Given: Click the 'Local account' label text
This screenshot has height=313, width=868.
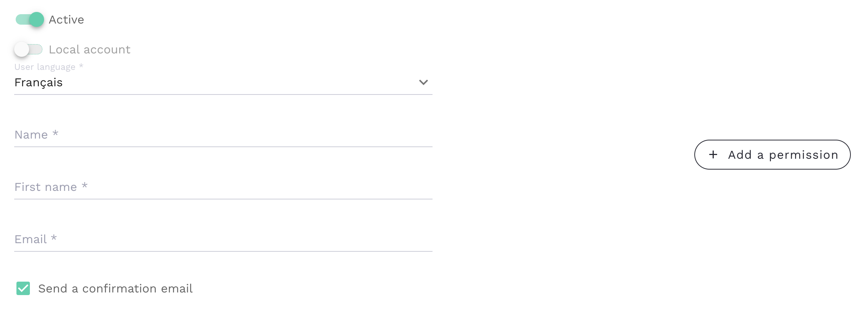Looking at the screenshot, I should tap(90, 49).
